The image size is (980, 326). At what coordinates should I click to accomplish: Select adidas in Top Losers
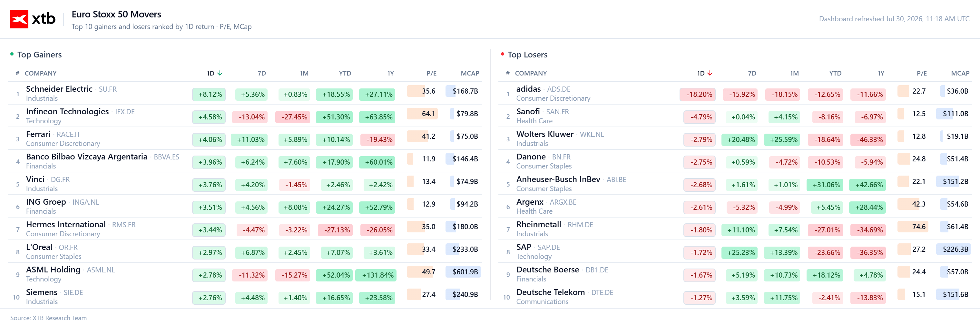pyautogui.click(x=528, y=89)
